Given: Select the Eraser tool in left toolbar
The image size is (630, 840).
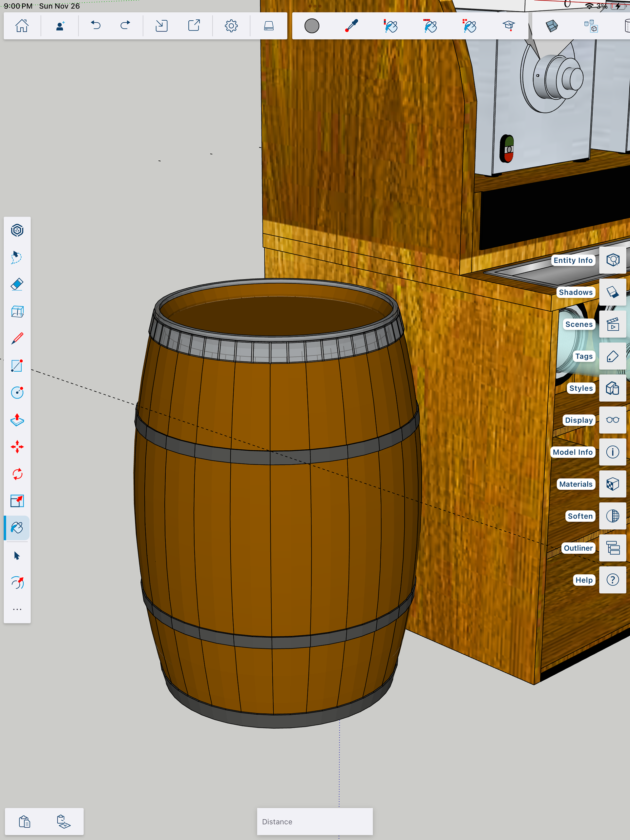Looking at the screenshot, I should pos(17,284).
